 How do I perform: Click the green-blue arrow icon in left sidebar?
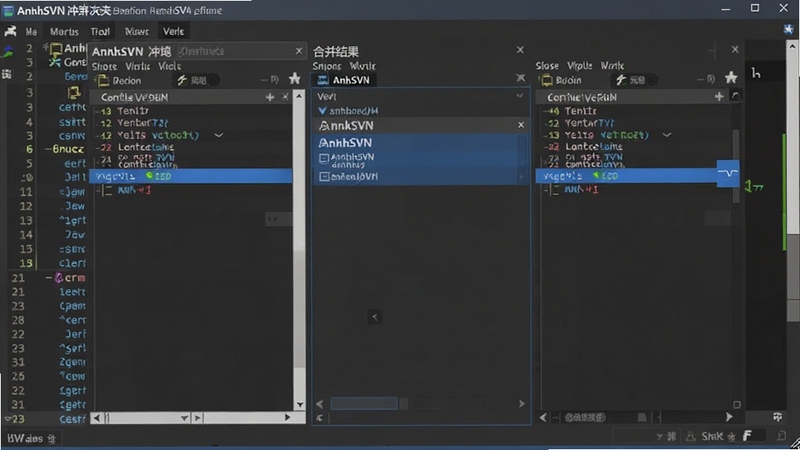[x=8, y=53]
